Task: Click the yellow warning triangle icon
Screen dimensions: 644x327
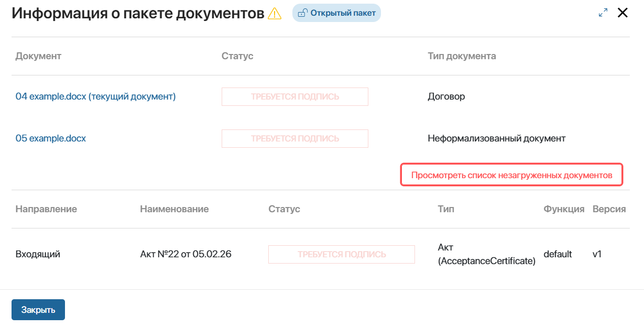Action: click(275, 14)
